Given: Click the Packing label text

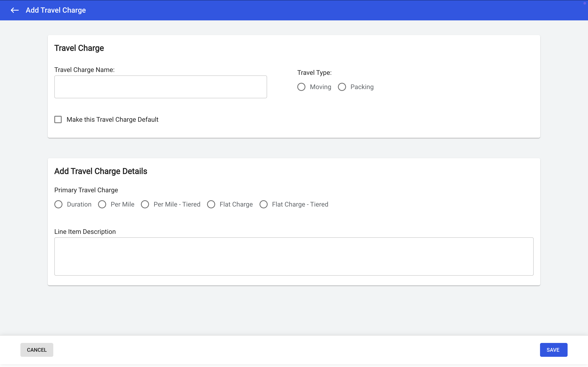Looking at the screenshot, I should point(362,87).
